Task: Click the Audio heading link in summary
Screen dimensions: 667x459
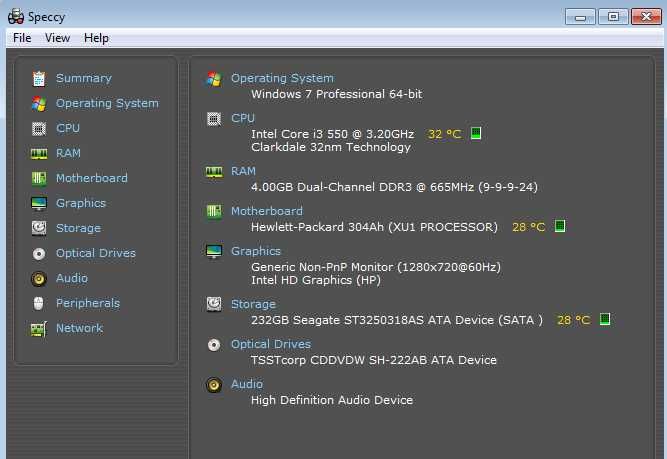Action: 247,384
